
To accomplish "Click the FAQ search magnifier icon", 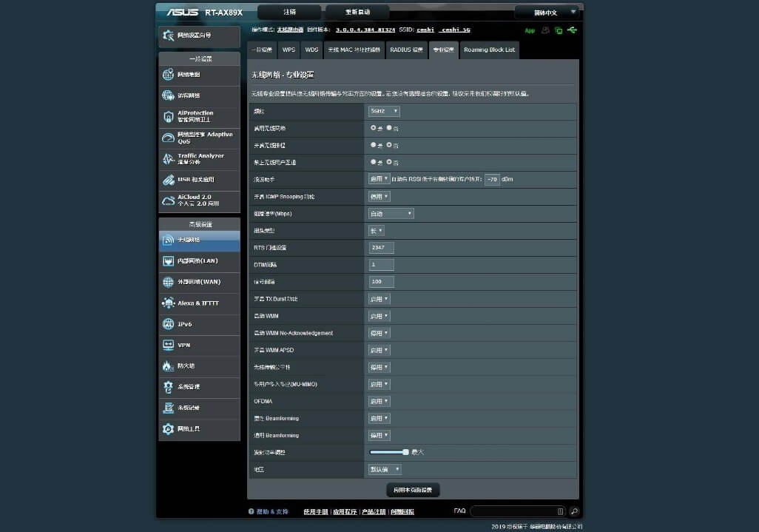I will point(574,511).
